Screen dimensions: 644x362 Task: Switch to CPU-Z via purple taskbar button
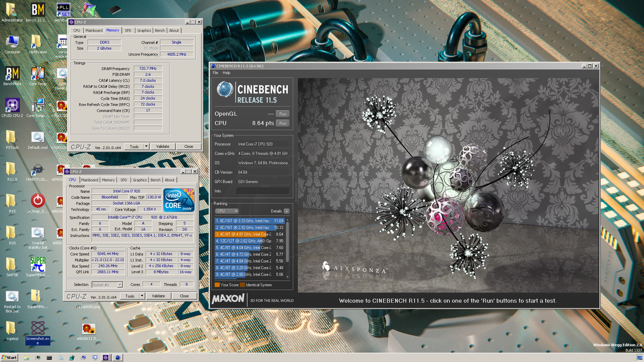[x=106, y=358]
